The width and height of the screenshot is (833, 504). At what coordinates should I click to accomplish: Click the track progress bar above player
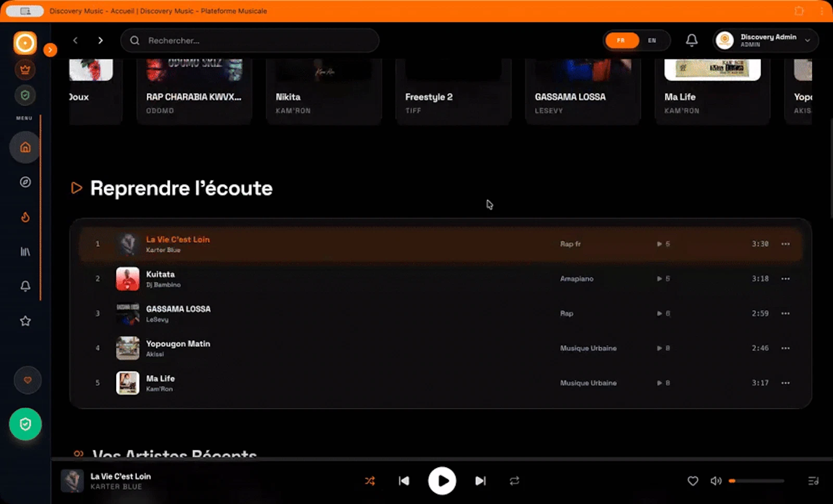point(442,459)
